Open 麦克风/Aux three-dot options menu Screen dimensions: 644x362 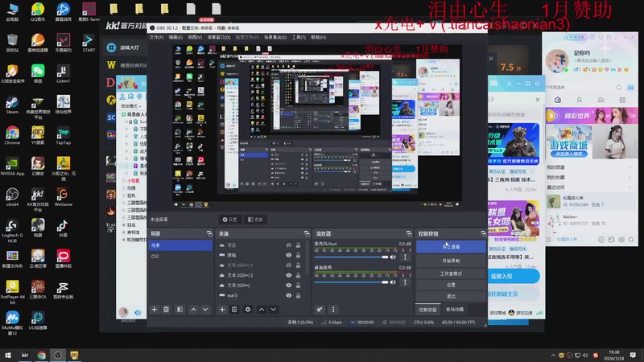click(x=406, y=257)
